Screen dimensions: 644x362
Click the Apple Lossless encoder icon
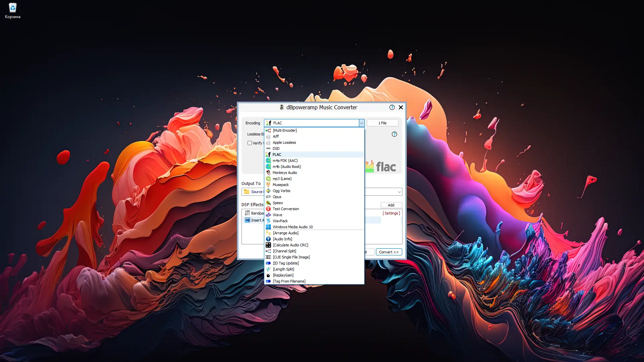click(268, 142)
